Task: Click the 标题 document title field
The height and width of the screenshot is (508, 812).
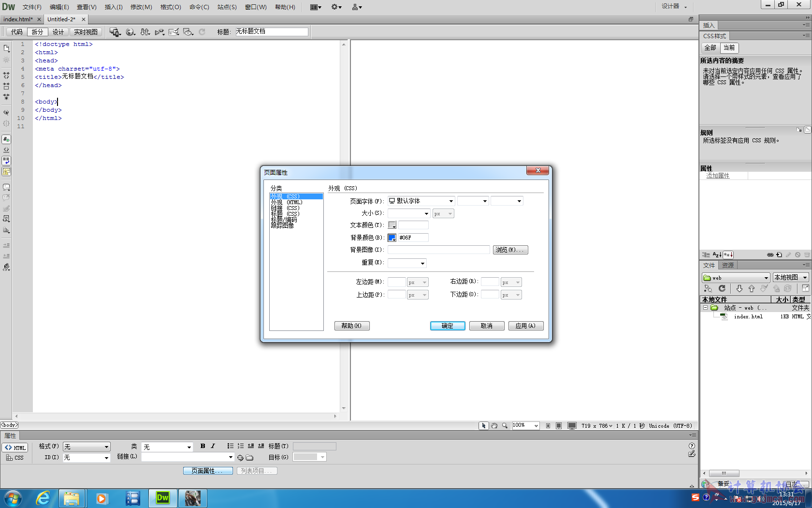Action: (x=272, y=31)
